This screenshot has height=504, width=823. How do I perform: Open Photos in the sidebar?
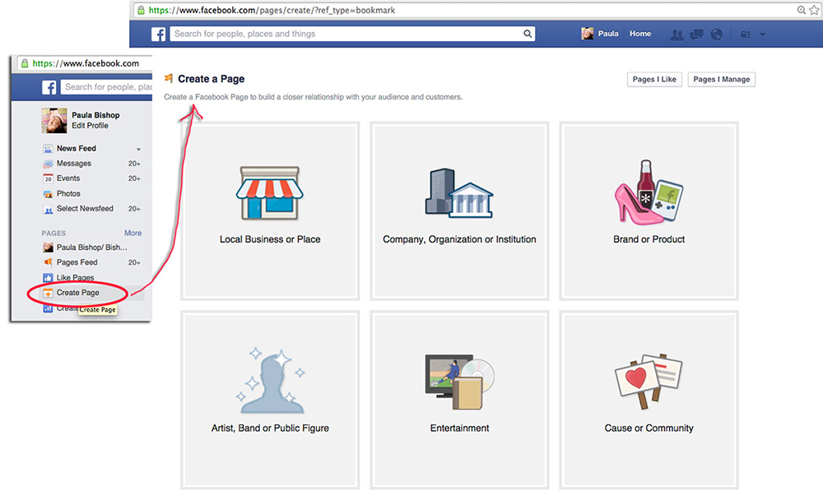coord(68,193)
